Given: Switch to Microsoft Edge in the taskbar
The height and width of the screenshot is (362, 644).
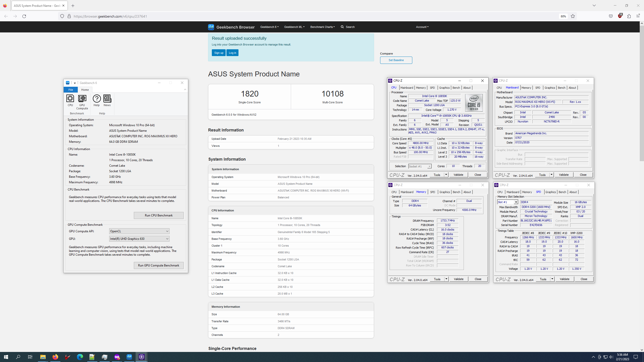Looking at the screenshot, I should point(80,357).
